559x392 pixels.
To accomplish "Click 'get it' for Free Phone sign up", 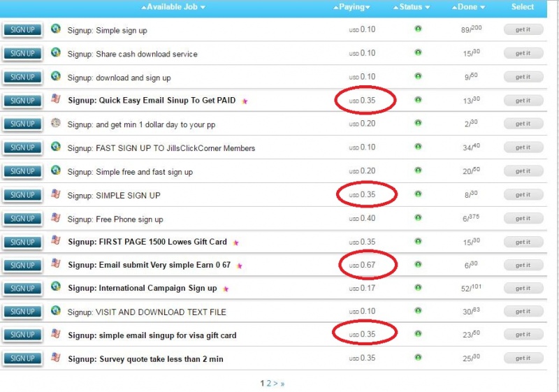I will point(523,218).
